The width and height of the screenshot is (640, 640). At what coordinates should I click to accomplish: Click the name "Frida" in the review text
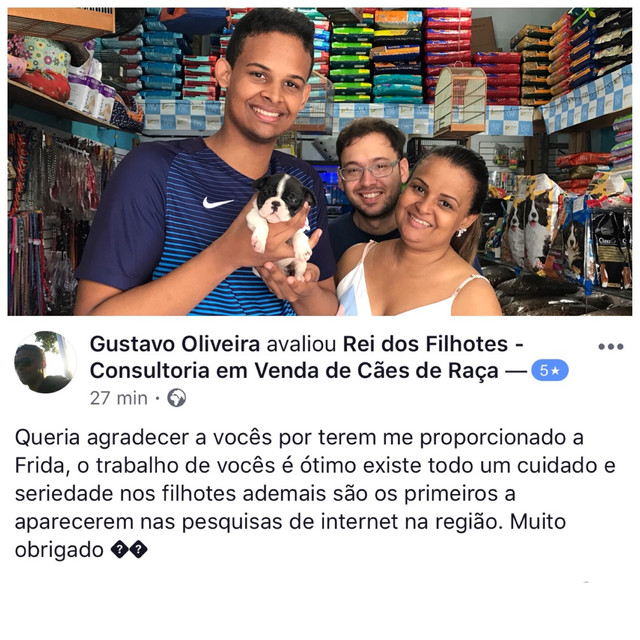40,466
